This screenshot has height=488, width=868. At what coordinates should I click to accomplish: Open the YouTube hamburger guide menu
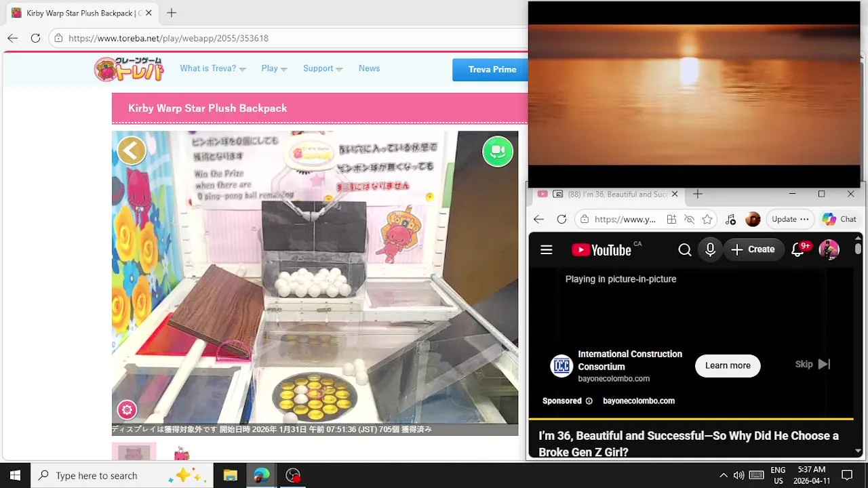click(547, 250)
